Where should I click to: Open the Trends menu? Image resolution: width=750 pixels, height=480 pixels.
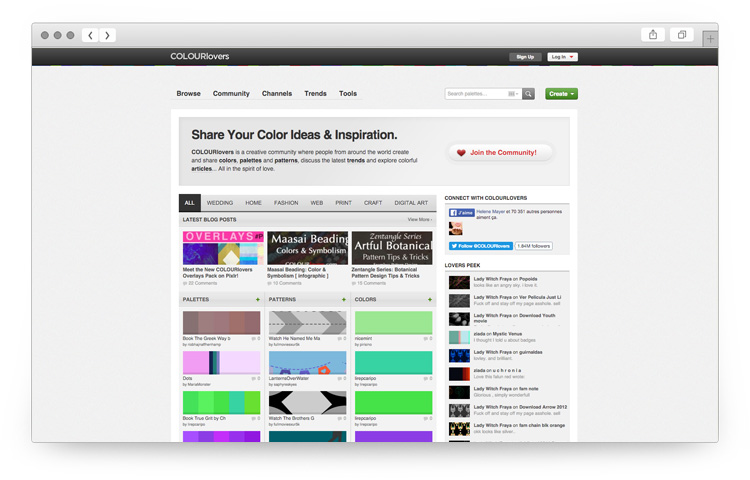(315, 94)
